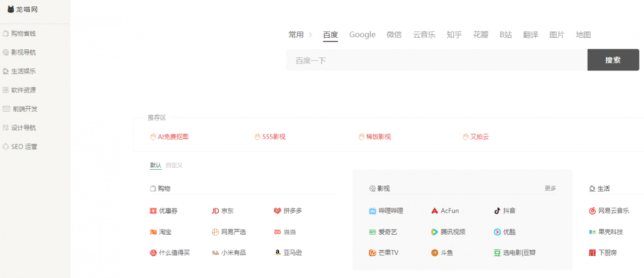Click the 京东 JD icon
This screenshot has height=278, width=644.
(x=215, y=211)
